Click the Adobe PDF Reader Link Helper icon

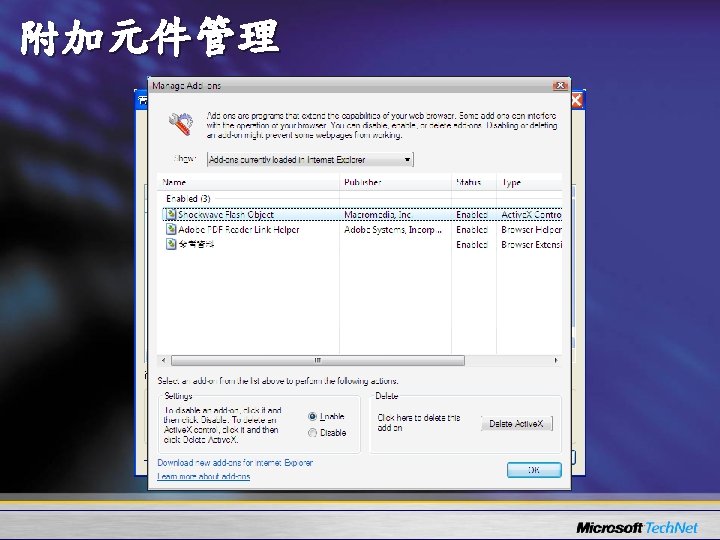(x=171, y=229)
